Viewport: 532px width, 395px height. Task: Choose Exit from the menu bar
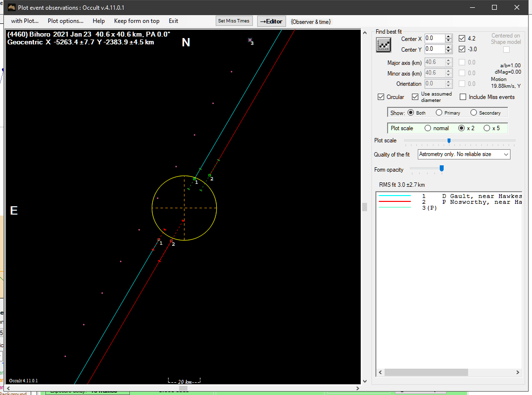tap(173, 21)
